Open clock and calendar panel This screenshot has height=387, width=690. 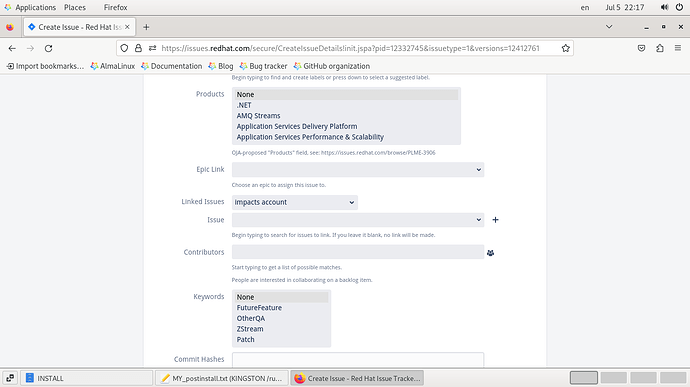(624, 7)
